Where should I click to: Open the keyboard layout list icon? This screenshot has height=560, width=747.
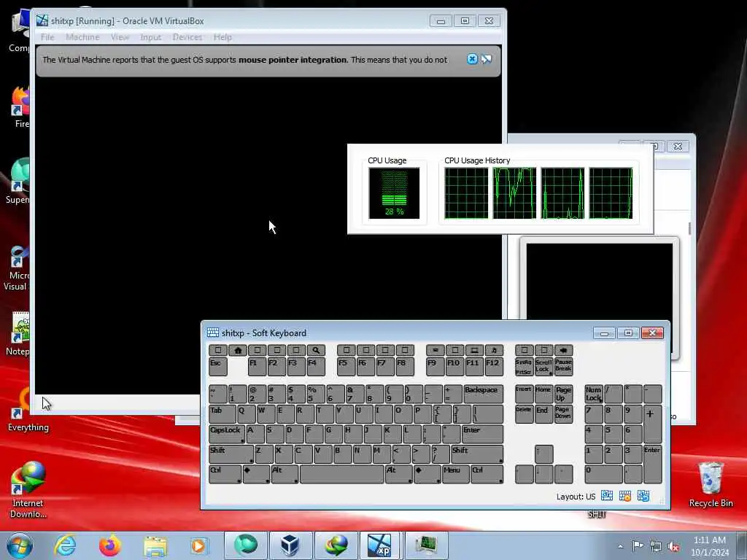(606, 496)
